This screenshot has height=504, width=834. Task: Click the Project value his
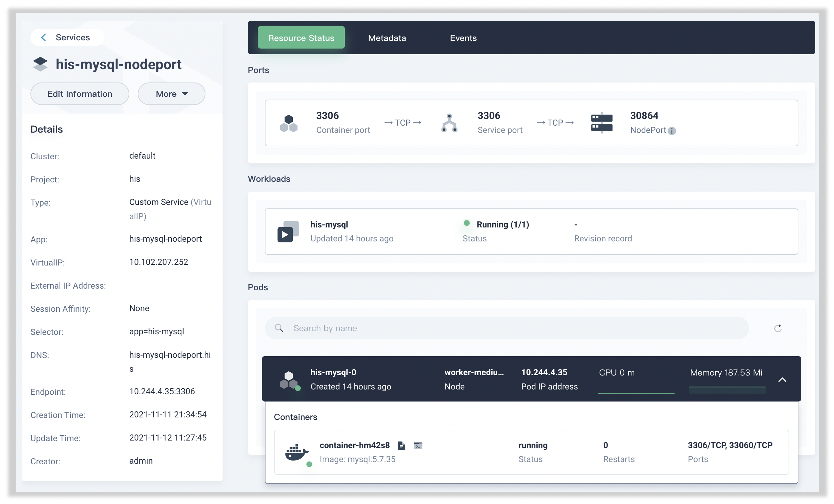click(134, 179)
